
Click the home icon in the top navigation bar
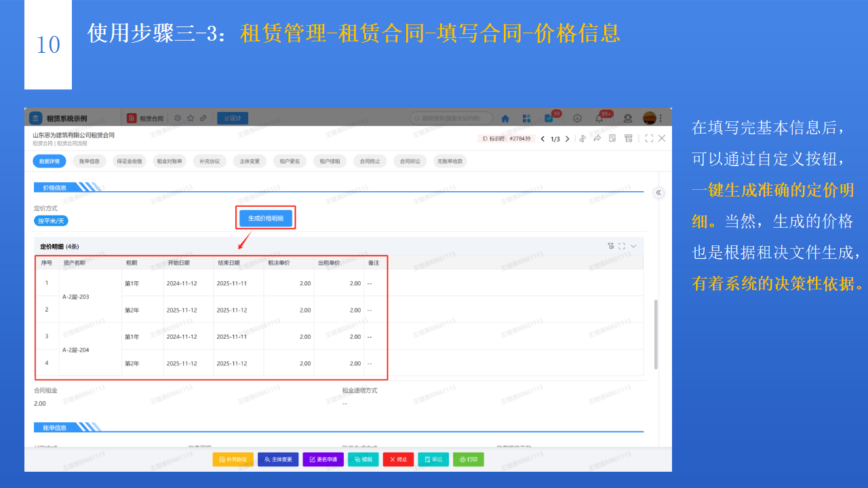point(505,117)
